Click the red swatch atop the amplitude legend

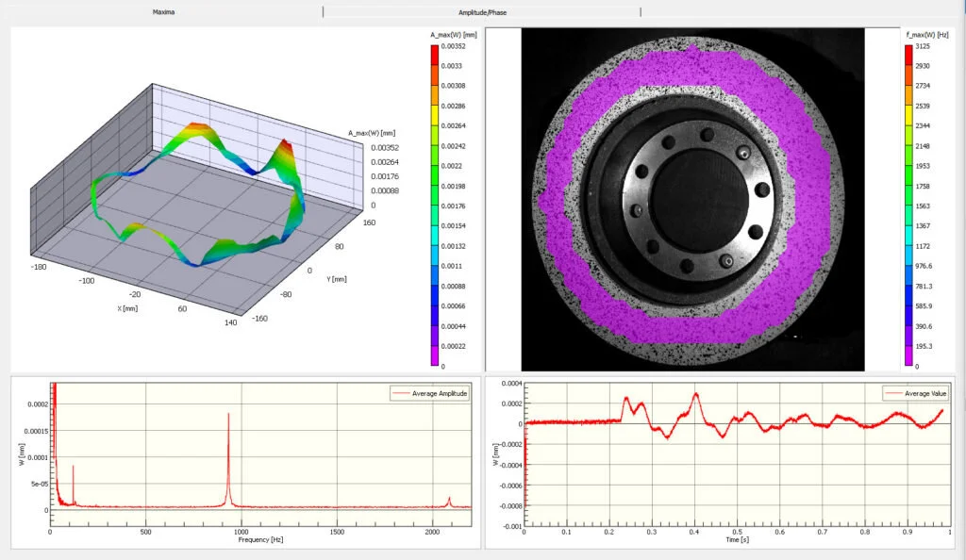[434, 53]
